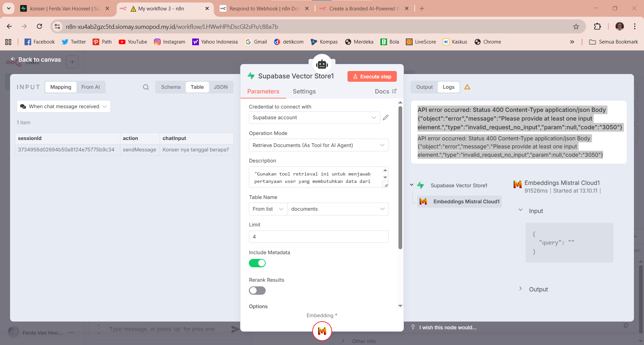This screenshot has width=644, height=345.
Task: Switch input mode to From AI
Action: point(91,87)
